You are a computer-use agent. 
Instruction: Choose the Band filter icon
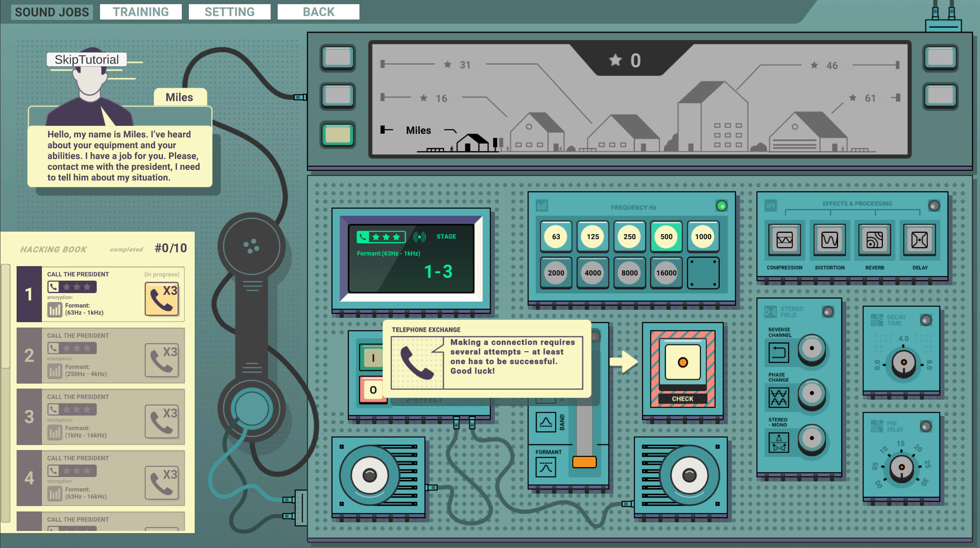coord(545,422)
